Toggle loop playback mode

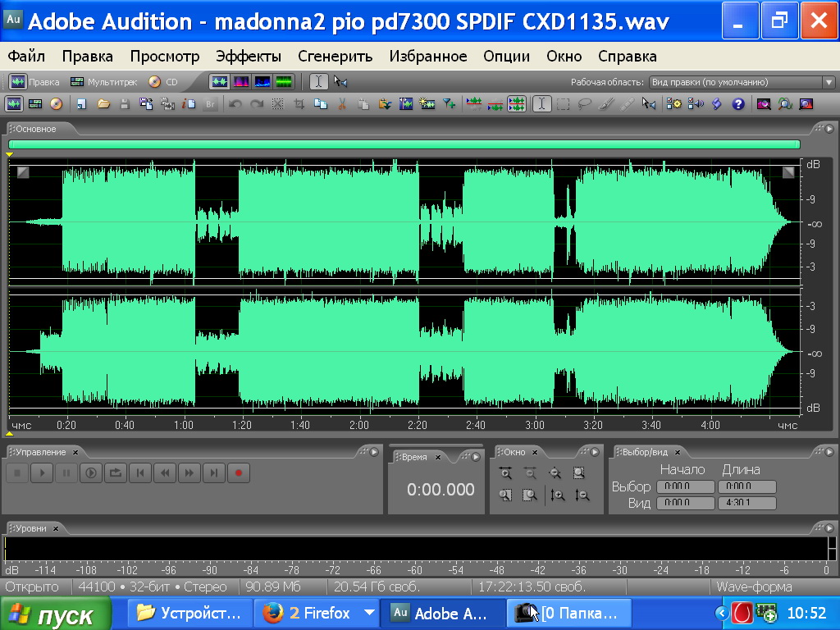coord(115,473)
